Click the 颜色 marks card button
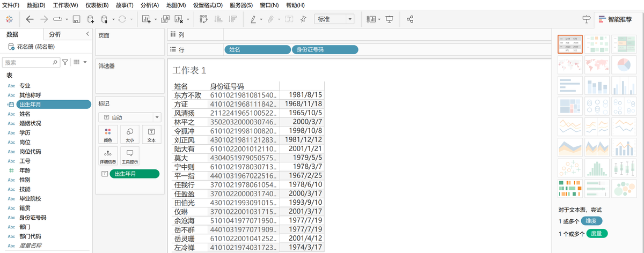The image size is (644, 253). point(108,135)
